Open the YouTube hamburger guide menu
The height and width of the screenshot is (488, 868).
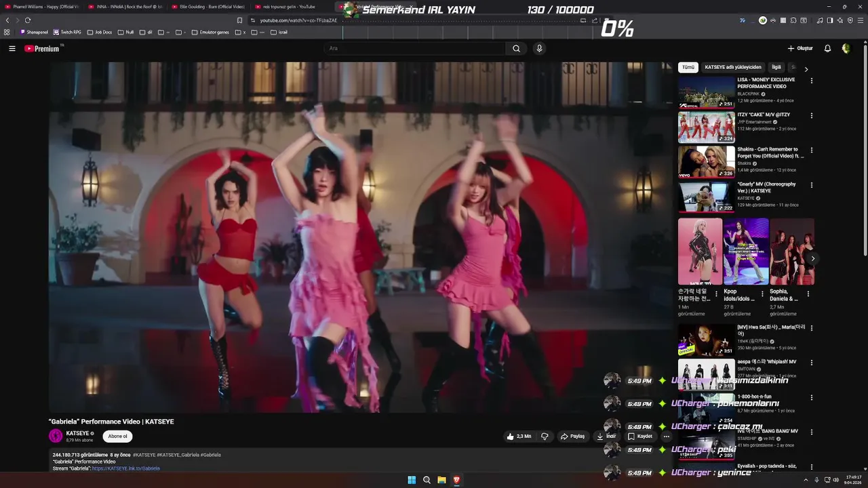click(x=12, y=48)
